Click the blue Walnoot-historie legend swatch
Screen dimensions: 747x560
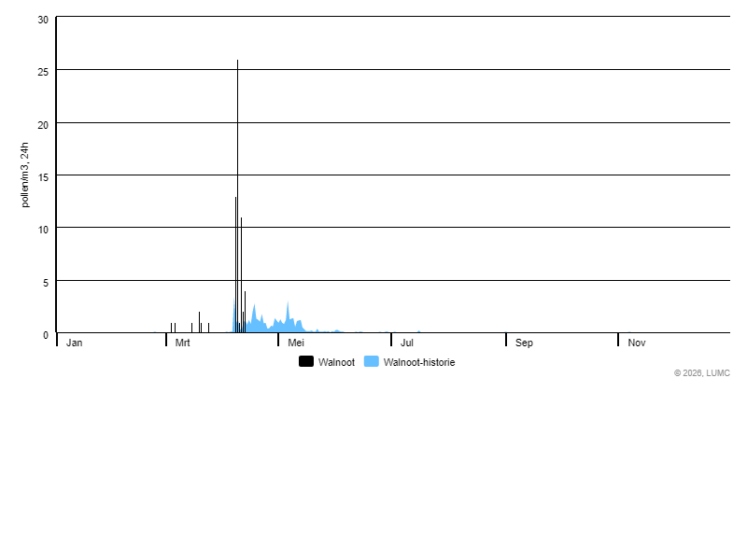click(x=371, y=362)
